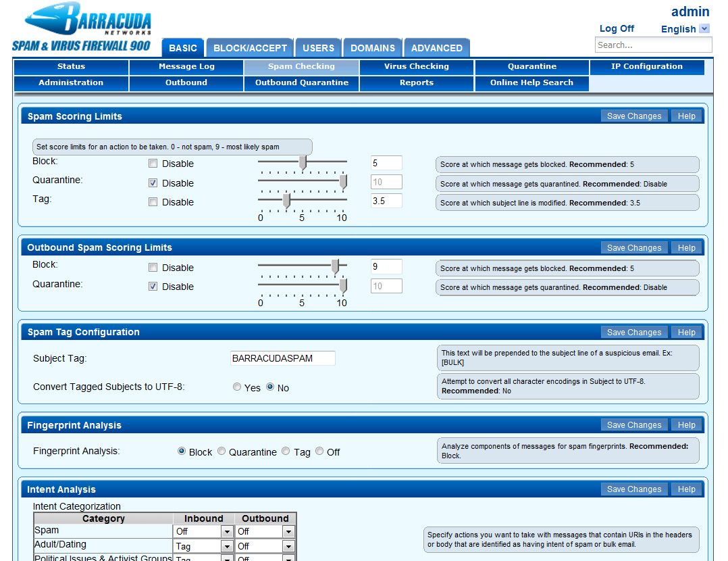Click the outbound Quarantine slider handle

(343, 286)
